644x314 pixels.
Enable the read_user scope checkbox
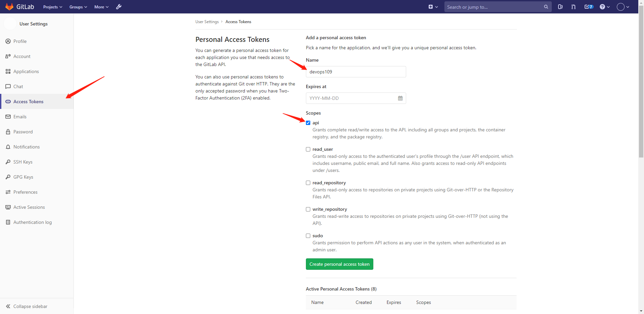coord(308,149)
